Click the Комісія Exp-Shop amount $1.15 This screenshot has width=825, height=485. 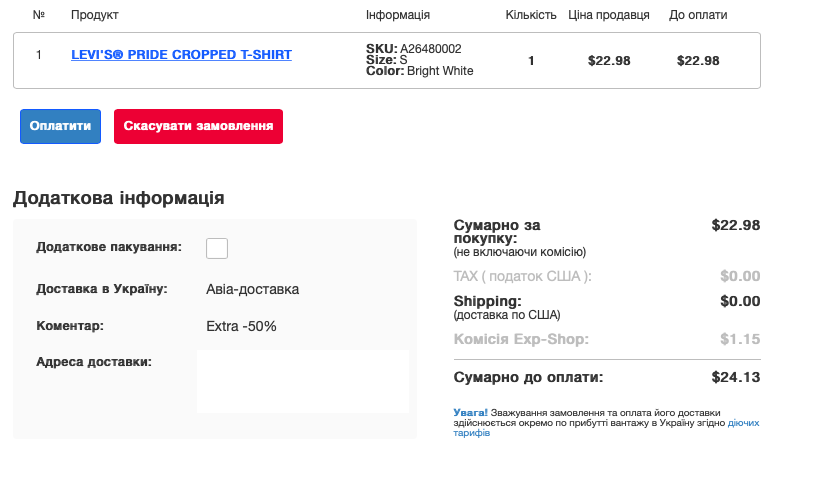pos(740,339)
